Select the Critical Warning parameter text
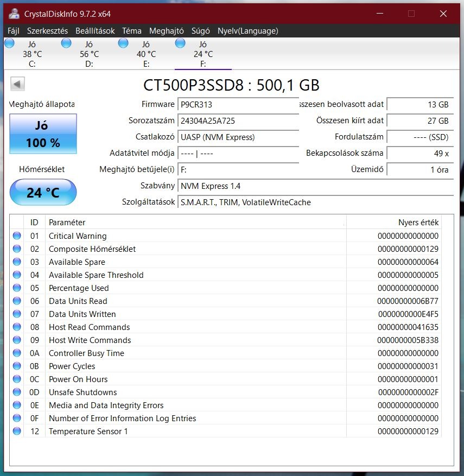The image size is (464, 476). (x=78, y=236)
